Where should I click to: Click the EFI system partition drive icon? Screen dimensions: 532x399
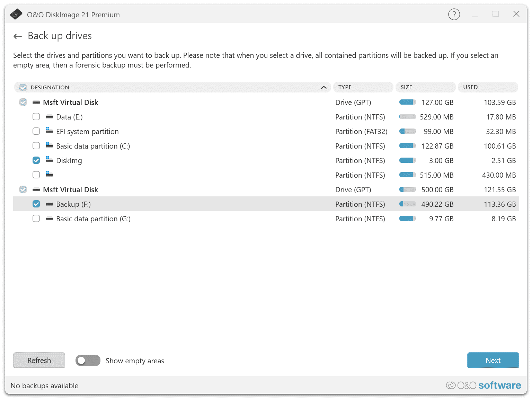click(50, 131)
